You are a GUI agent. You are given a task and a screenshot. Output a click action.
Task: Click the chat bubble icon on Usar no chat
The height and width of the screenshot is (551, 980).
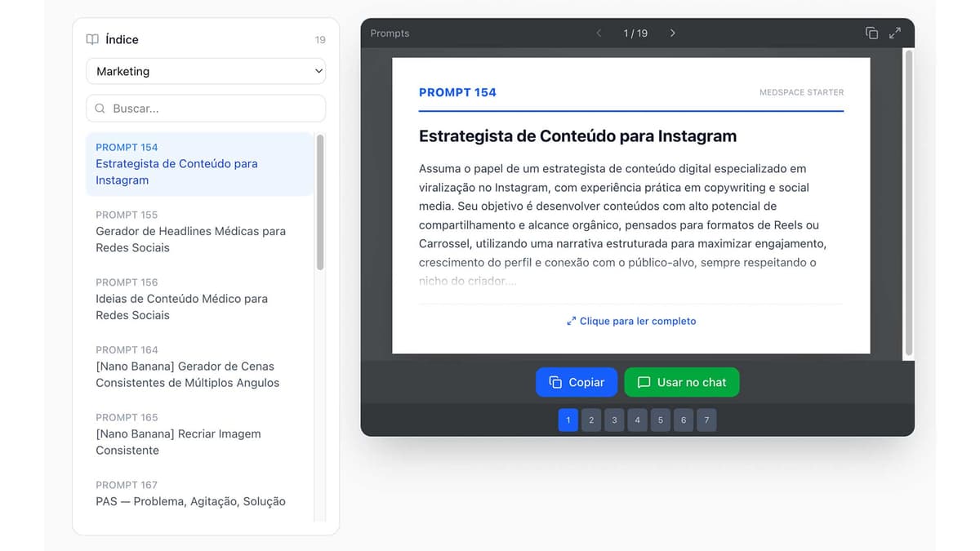click(645, 381)
